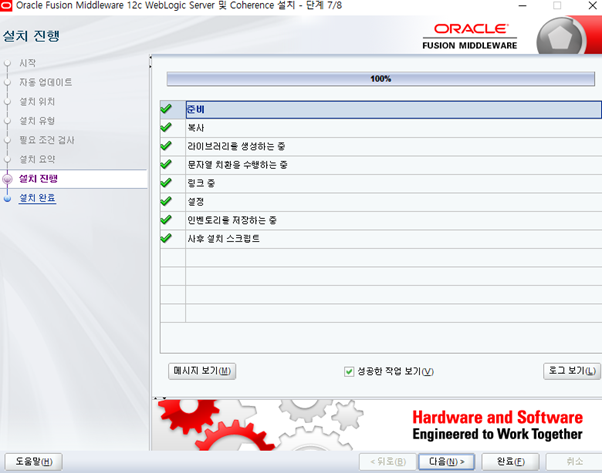Click the 설치 요약 step in sidebar
Image resolution: width=602 pixels, height=473 pixels.
[x=37, y=159]
